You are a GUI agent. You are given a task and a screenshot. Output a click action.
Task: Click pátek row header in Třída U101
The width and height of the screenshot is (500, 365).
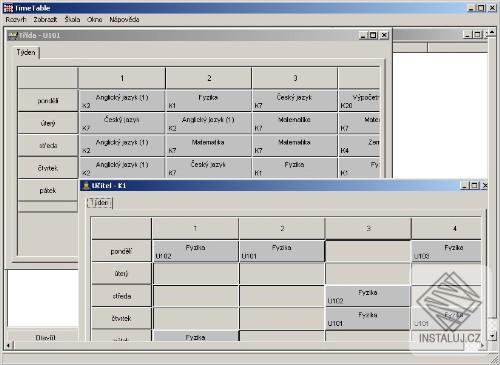(48, 190)
